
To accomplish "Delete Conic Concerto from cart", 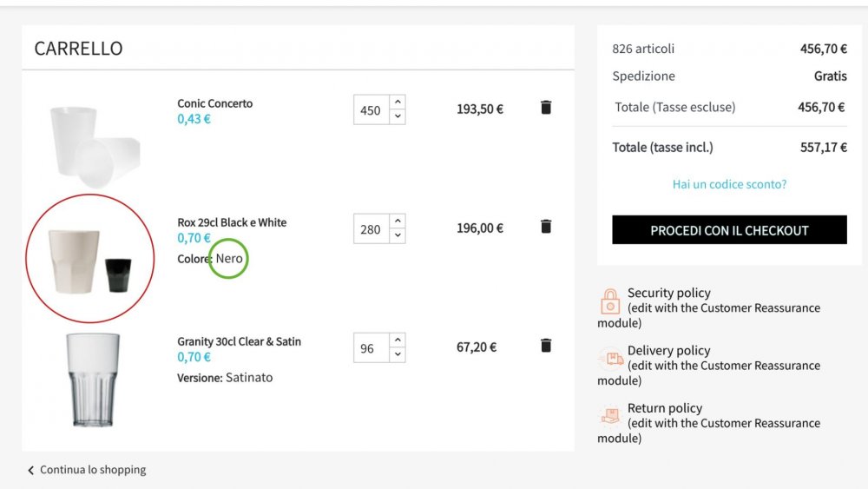I will pos(545,108).
